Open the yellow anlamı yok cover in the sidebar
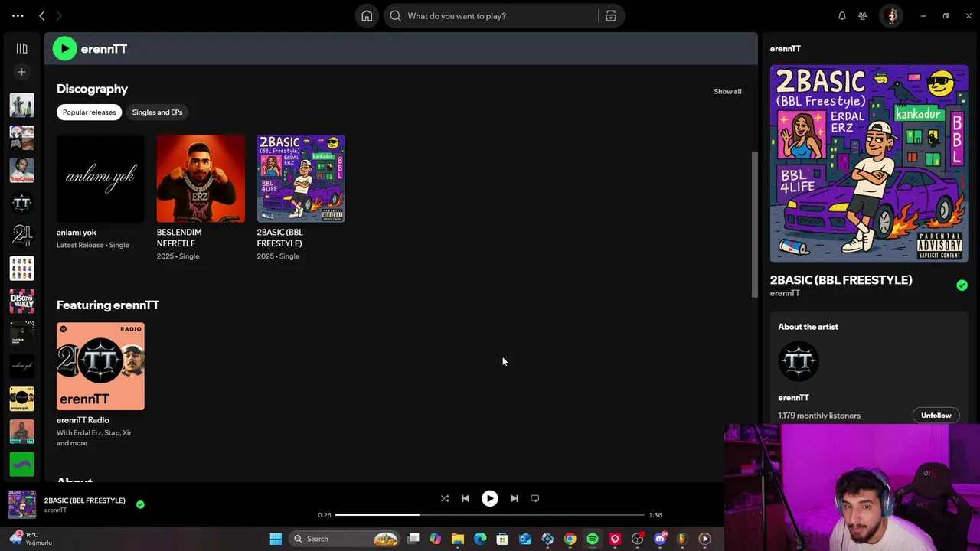Viewport: 980px width, 551px height. 21,399
